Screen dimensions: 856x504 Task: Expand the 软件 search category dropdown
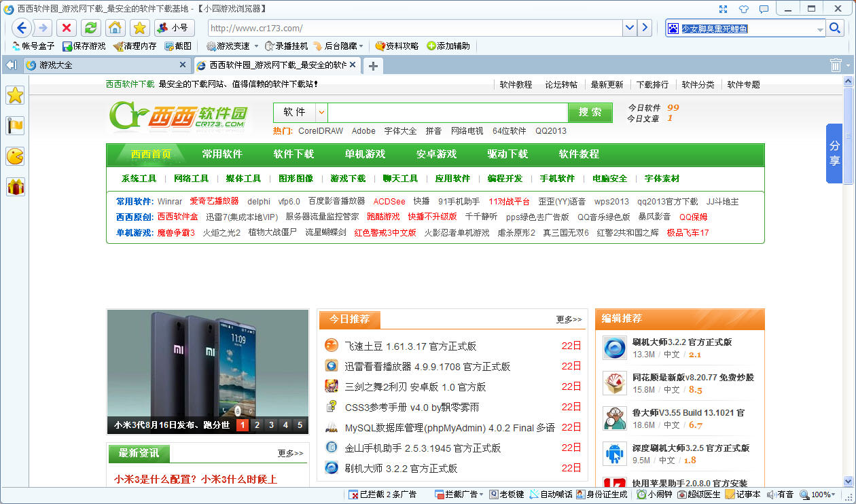pyautogui.click(x=321, y=113)
